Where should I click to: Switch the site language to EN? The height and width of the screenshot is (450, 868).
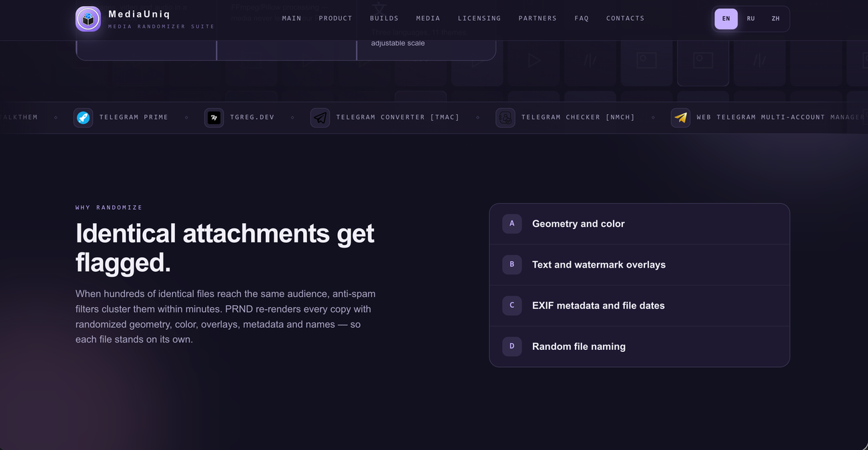(726, 19)
